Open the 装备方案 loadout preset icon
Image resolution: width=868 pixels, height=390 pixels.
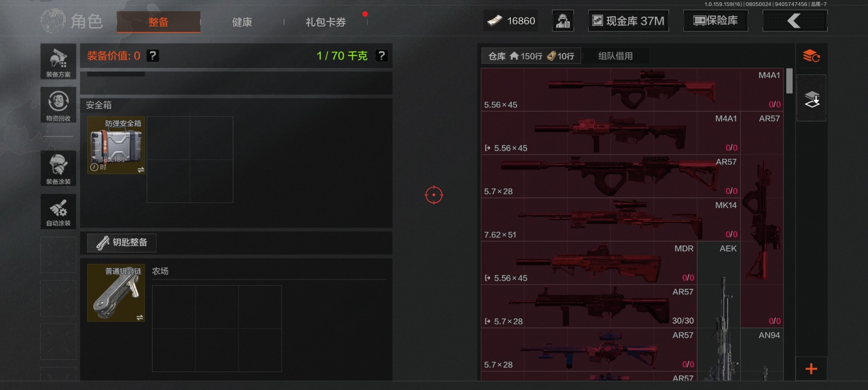pyautogui.click(x=58, y=61)
